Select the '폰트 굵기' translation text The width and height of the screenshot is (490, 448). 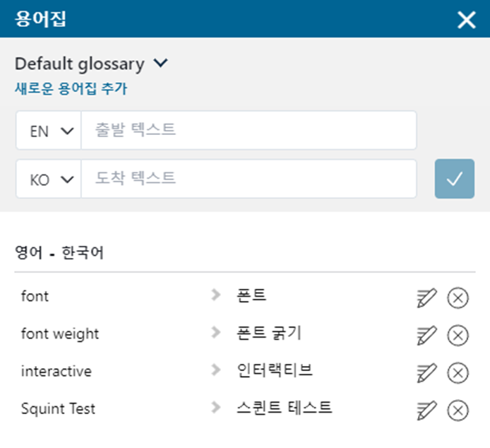coord(270,334)
